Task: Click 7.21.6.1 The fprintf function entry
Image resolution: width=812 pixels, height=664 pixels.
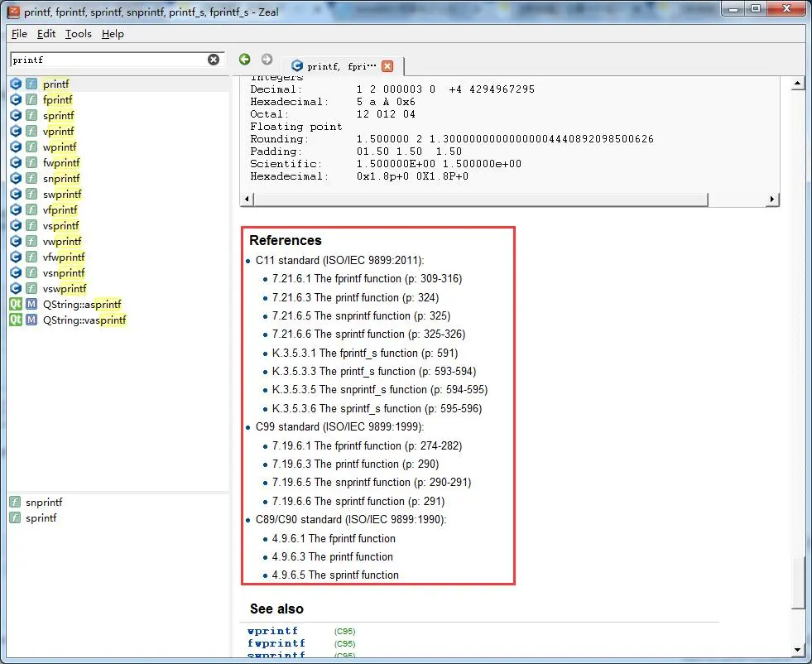Action: click(368, 279)
